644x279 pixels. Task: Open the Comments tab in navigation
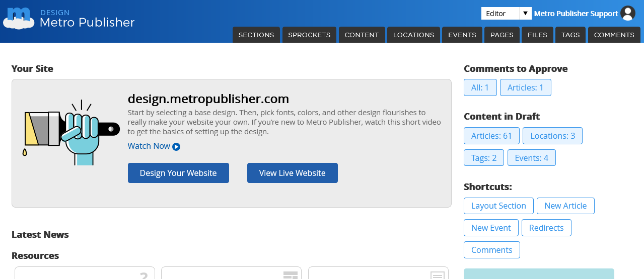pos(614,35)
